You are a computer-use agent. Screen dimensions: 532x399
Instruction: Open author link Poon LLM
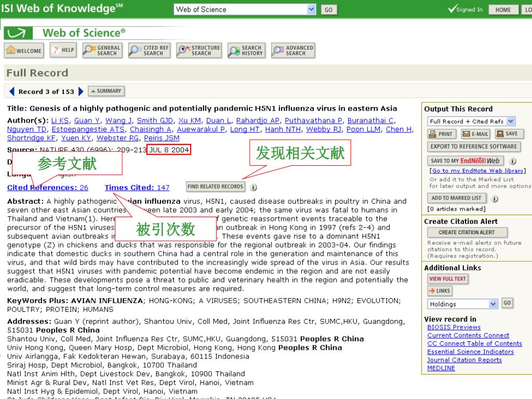point(363,129)
